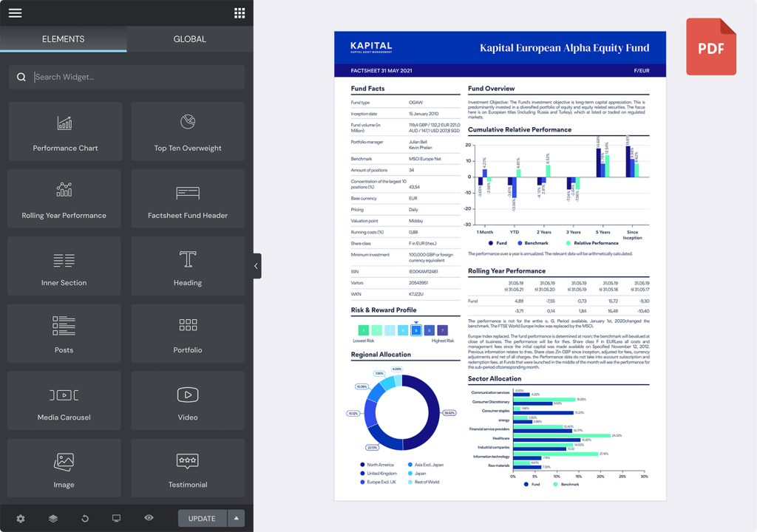
Task: Select the Posts widget
Action: [64, 333]
